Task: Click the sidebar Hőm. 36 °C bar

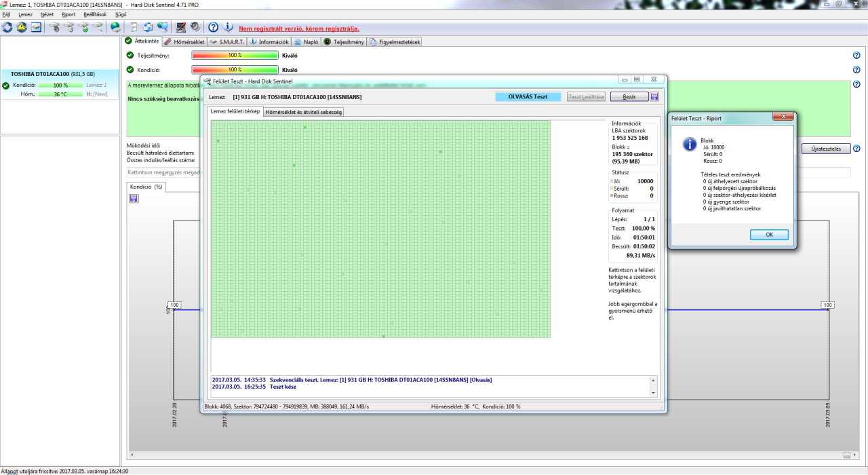Action: tap(60, 94)
